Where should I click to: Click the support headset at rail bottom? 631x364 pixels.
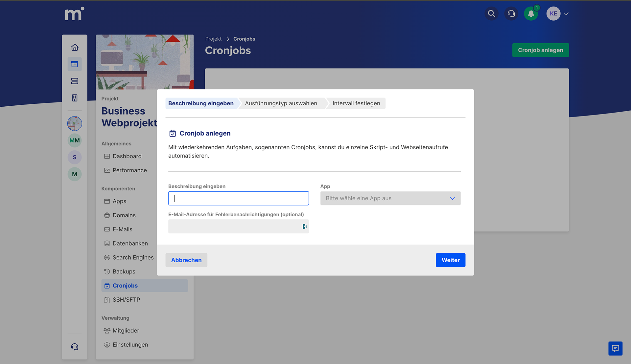pos(75,347)
